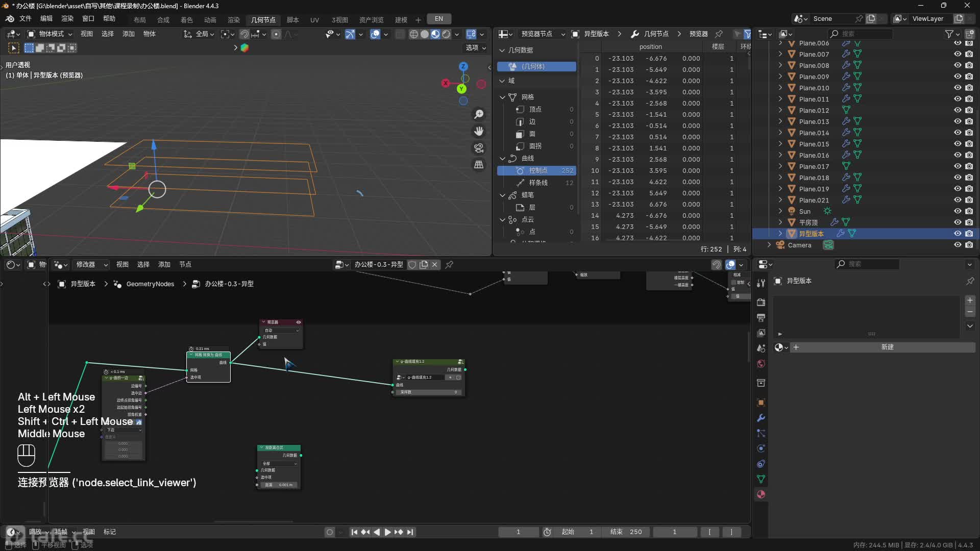Toggle snapping magnet in viewport header
The image size is (980, 551).
coord(244,34)
